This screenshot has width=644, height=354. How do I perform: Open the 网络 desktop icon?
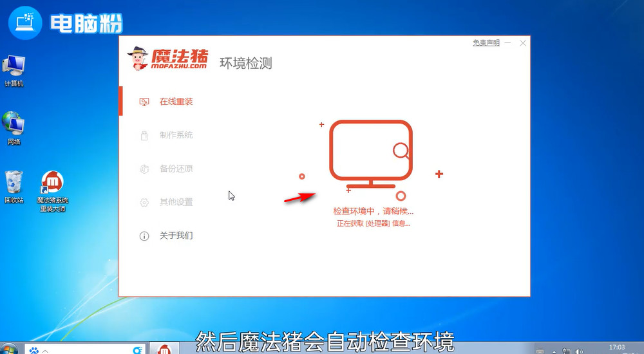point(14,129)
